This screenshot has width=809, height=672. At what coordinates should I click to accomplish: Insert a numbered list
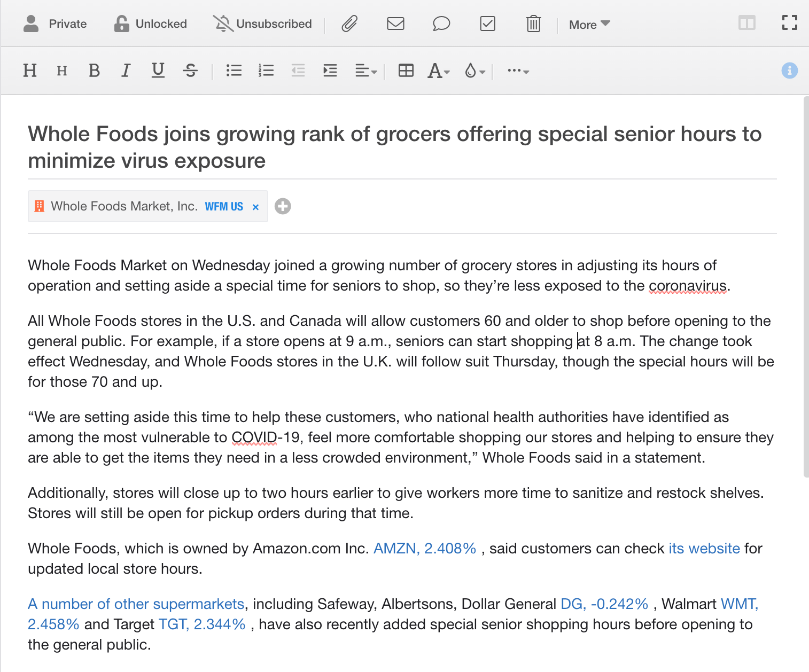(266, 71)
